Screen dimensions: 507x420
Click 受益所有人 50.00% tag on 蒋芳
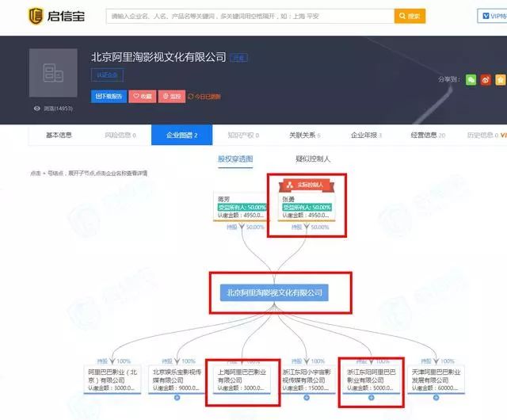(242, 207)
